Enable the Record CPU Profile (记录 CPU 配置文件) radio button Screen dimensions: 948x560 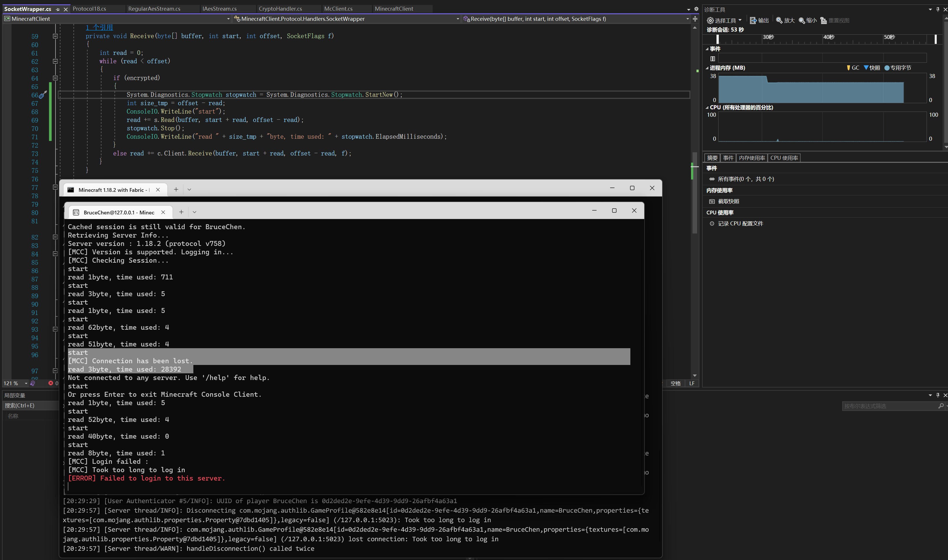click(x=712, y=223)
